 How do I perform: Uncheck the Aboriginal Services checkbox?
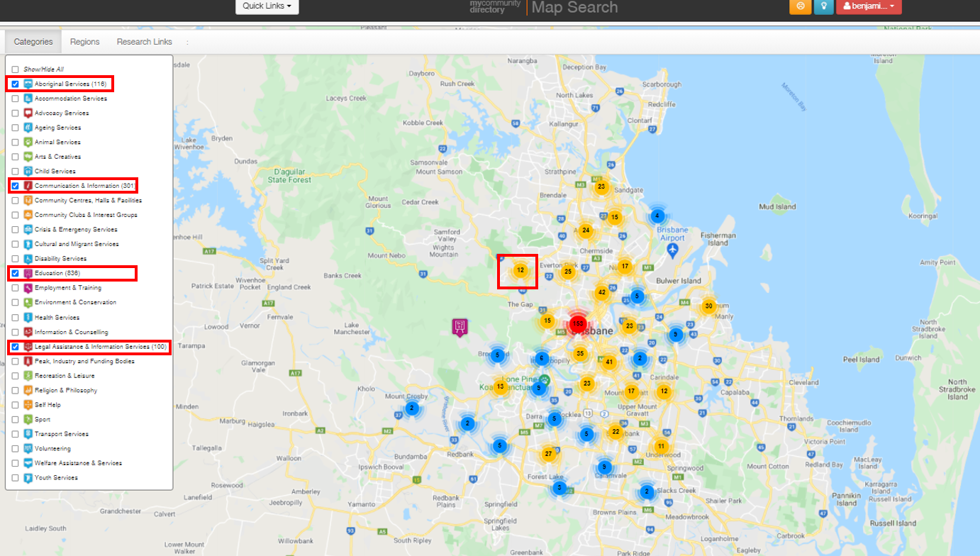[15, 84]
